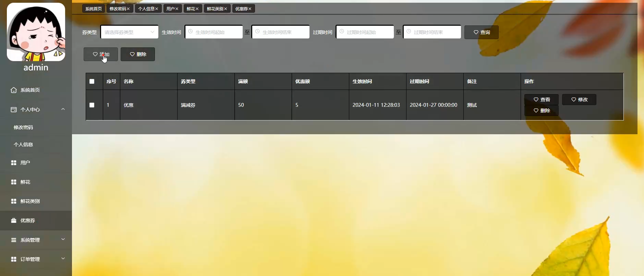Image resolution: width=644 pixels, height=276 pixels.
Task: Click the 满减券 cell in the table
Action: coord(206,105)
